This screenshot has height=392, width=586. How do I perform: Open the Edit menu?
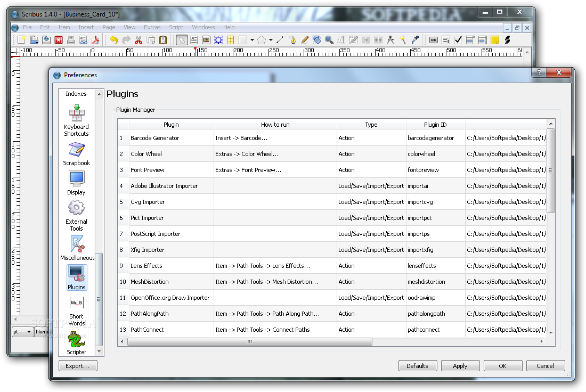coord(45,27)
